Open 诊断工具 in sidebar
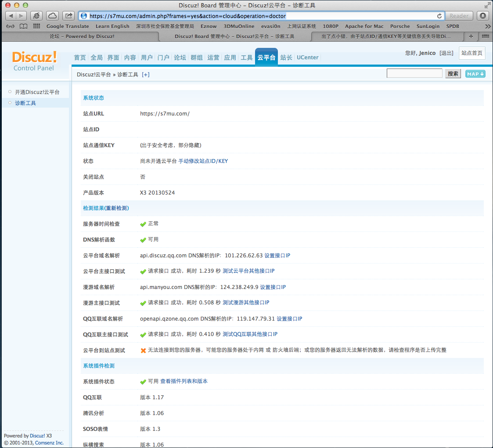493x448 pixels. click(x=25, y=103)
